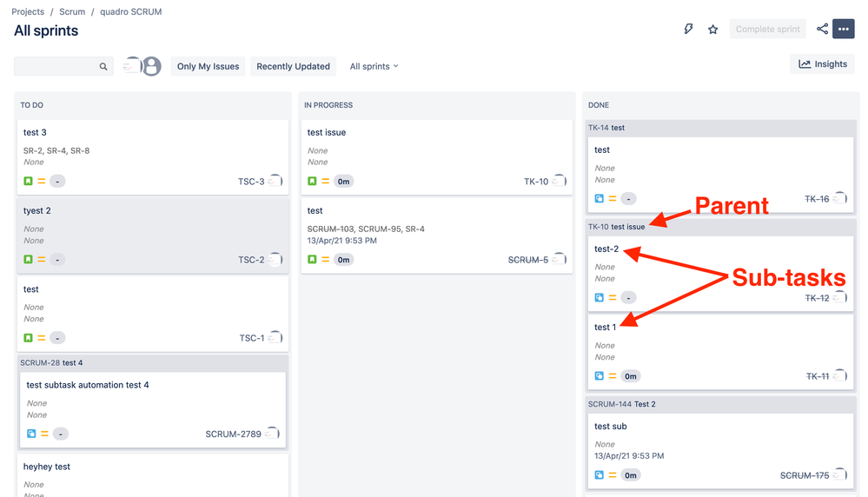Toggle the Recently Updated filter
This screenshot has width=868, height=497.
[294, 66]
